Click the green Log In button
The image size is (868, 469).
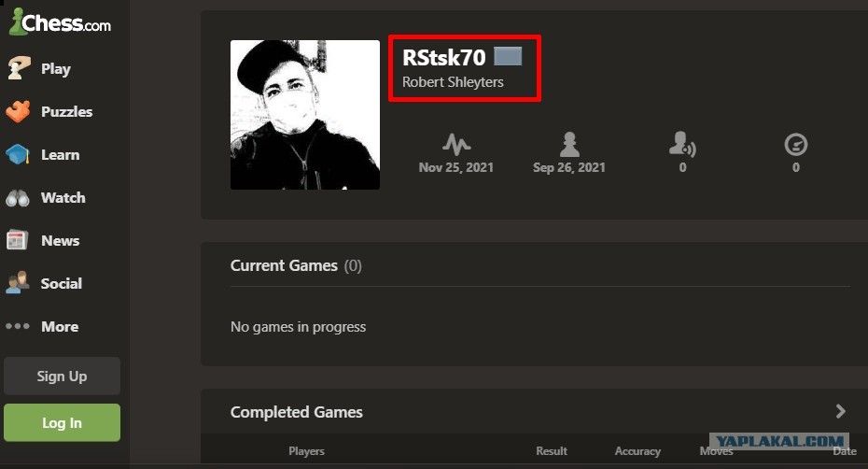tap(62, 422)
